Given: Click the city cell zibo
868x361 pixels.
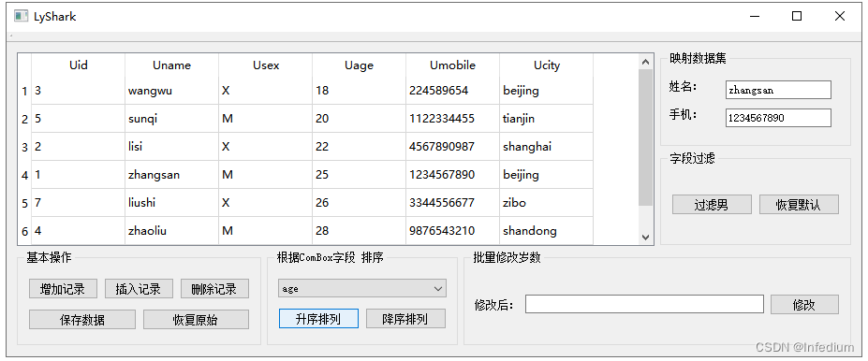Looking at the screenshot, I should pyautogui.click(x=546, y=203).
